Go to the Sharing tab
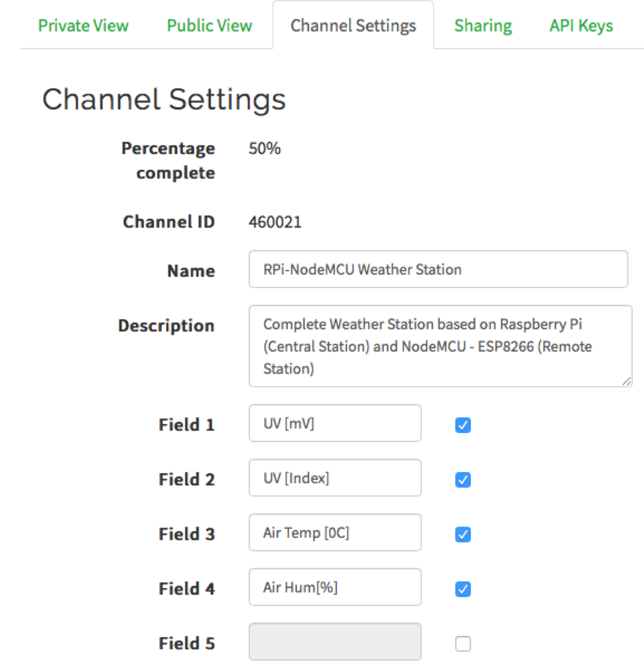This screenshot has height=672, width=644. click(x=483, y=26)
